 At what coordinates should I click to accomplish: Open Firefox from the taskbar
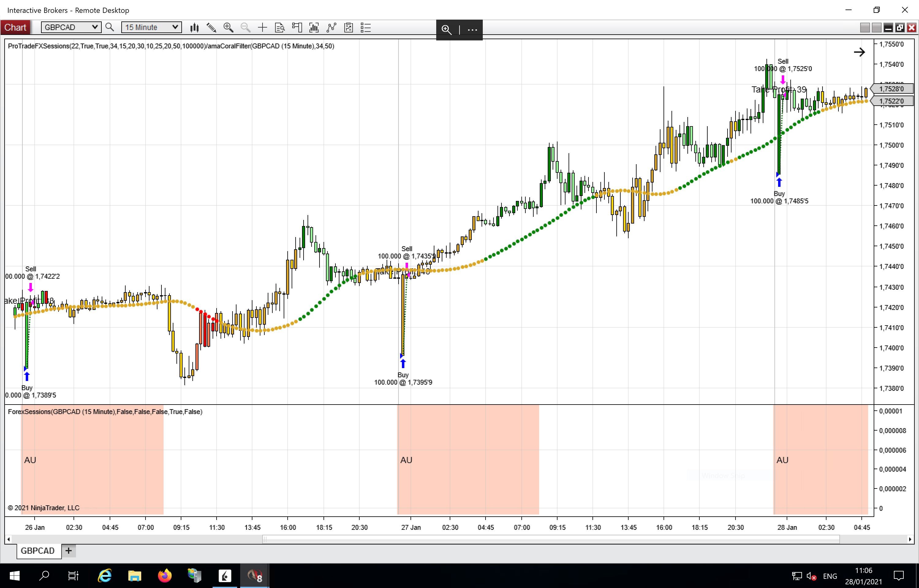pos(165,576)
